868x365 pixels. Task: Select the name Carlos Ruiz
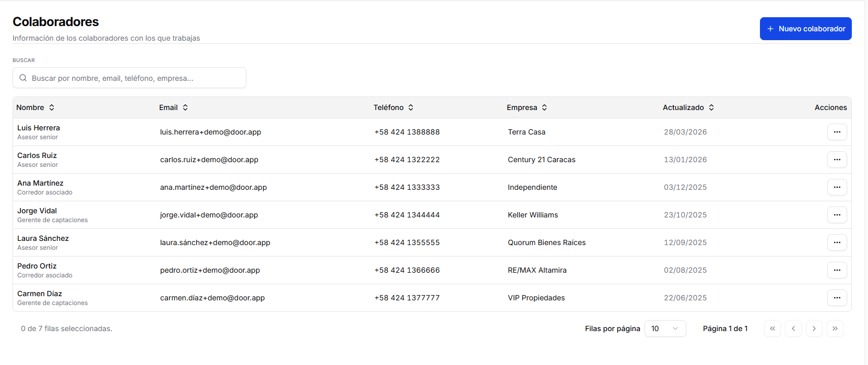pyautogui.click(x=37, y=155)
